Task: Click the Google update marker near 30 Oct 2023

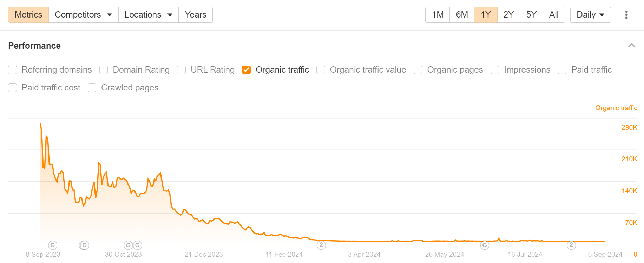Action: pos(129,245)
